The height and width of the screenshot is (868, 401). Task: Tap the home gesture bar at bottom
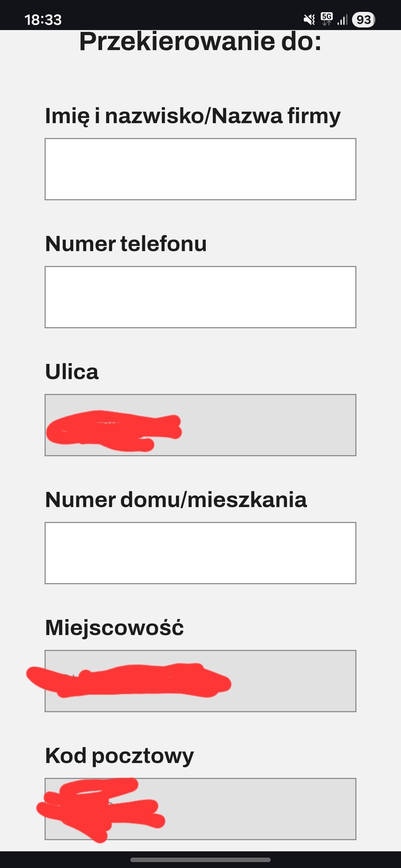coord(200,859)
